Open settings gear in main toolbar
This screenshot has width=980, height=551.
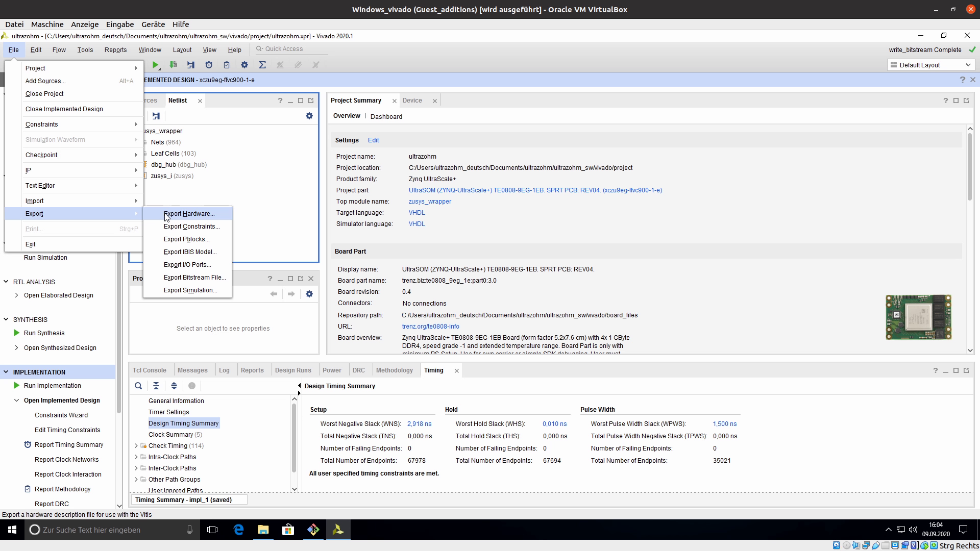tap(244, 65)
